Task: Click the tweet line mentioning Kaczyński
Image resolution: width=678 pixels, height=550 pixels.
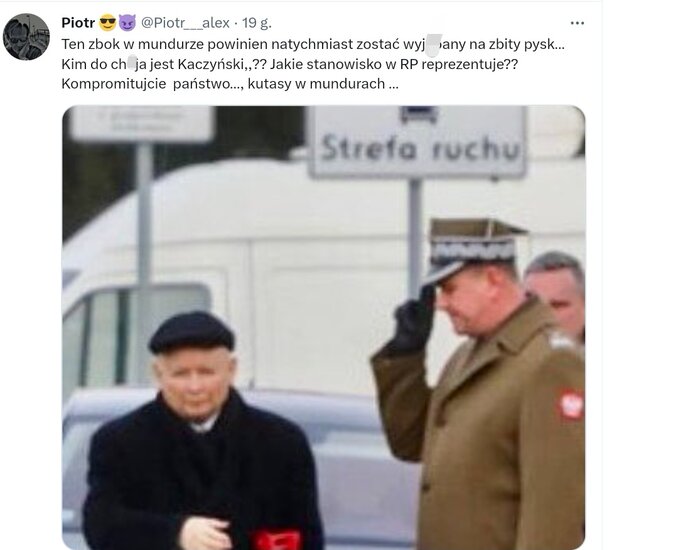Action: point(290,64)
